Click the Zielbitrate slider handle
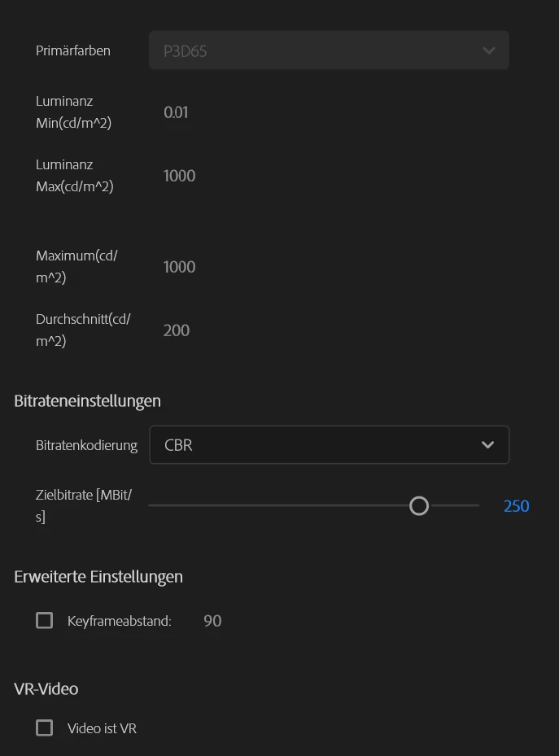 [x=419, y=506]
